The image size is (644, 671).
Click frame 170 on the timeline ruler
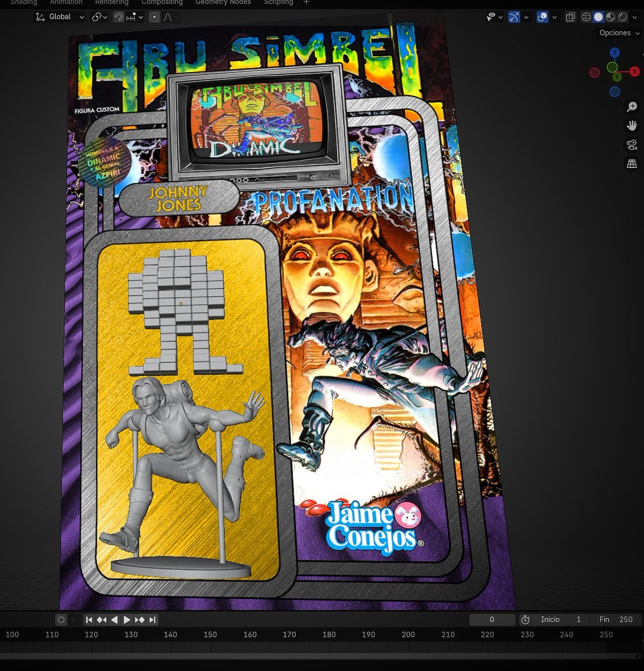(x=289, y=635)
